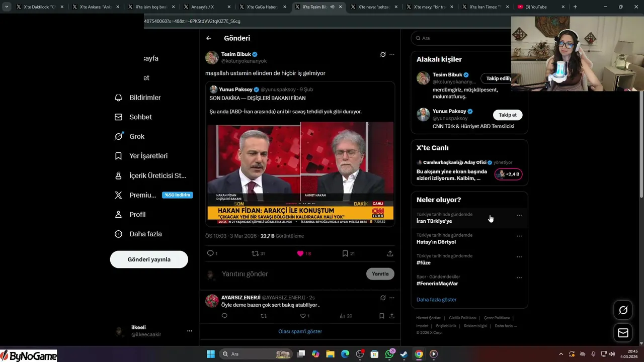Mute audio on X'te Tesim Bibuk tab

click(332, 7)
